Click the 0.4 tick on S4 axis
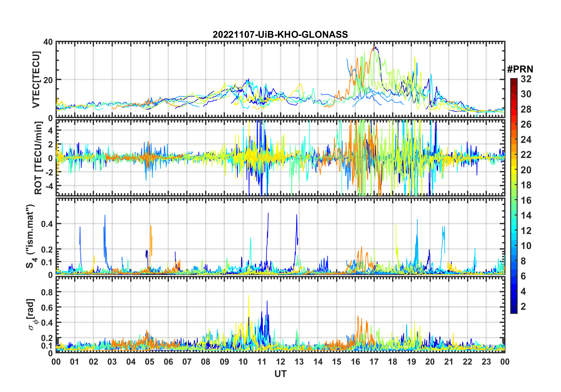Screen dimensions: 561x392 coord(47,224)
